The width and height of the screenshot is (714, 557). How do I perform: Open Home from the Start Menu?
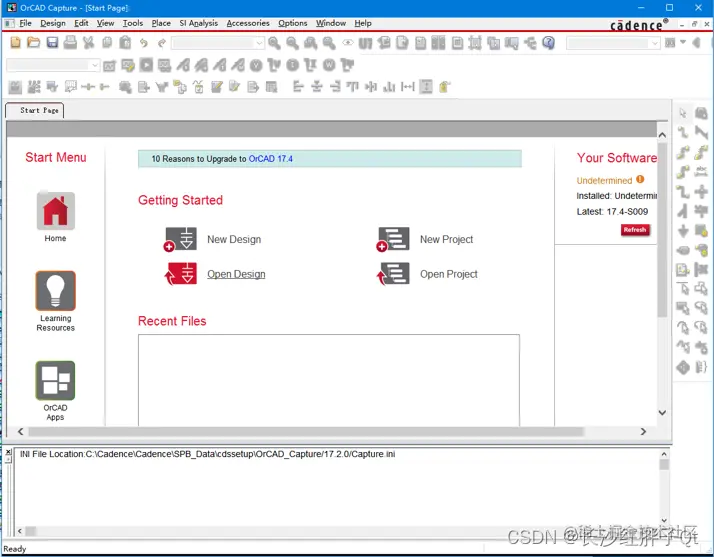(56, 211)
